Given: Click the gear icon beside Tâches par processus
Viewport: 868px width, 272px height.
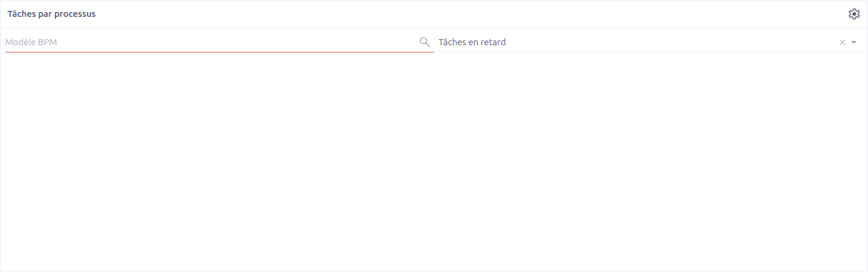Looking at the screenshot, I should click(x=854, y=14).
